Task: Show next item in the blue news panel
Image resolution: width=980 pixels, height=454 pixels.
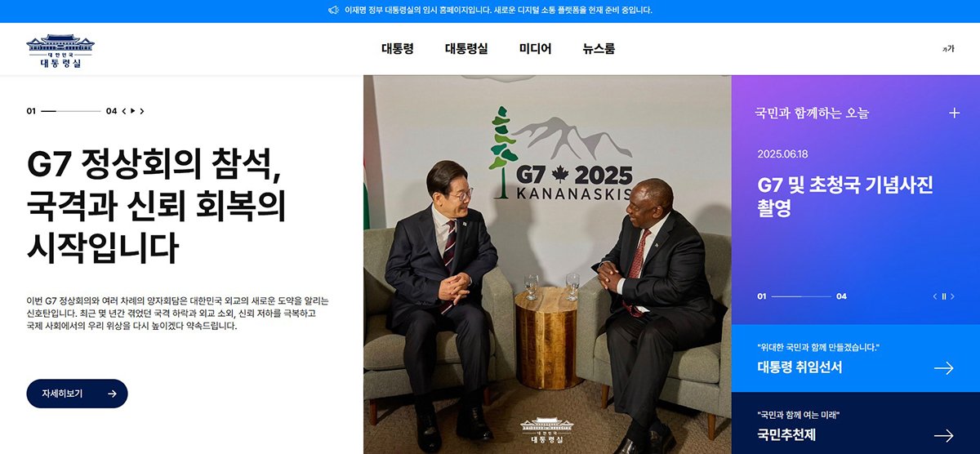Action: coord(952,296)
